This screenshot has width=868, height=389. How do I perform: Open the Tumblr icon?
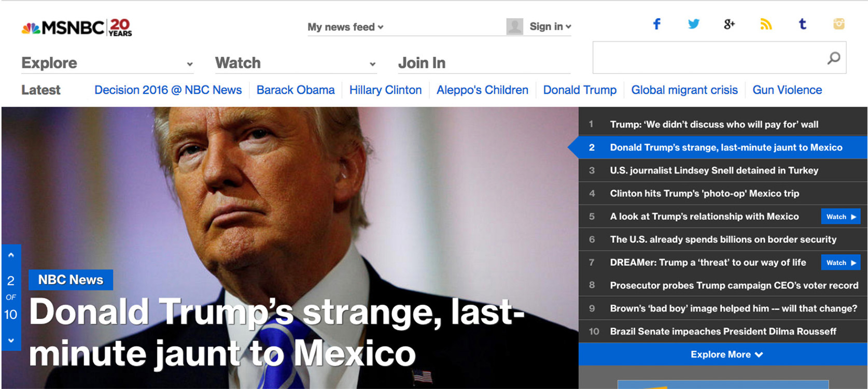(x=802, y=24)
